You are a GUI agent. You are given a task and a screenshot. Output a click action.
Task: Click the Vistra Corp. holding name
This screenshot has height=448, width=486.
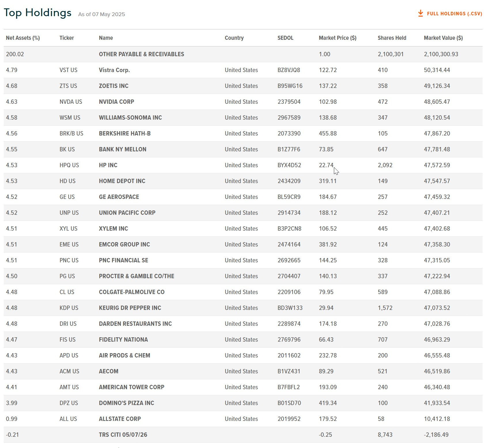tap(114, 70)
